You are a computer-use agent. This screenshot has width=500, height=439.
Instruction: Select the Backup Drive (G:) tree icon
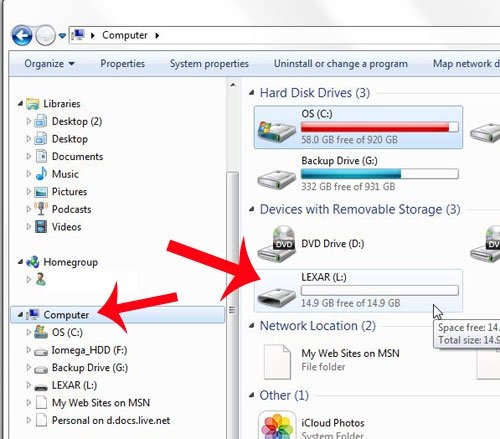[41, 369]
